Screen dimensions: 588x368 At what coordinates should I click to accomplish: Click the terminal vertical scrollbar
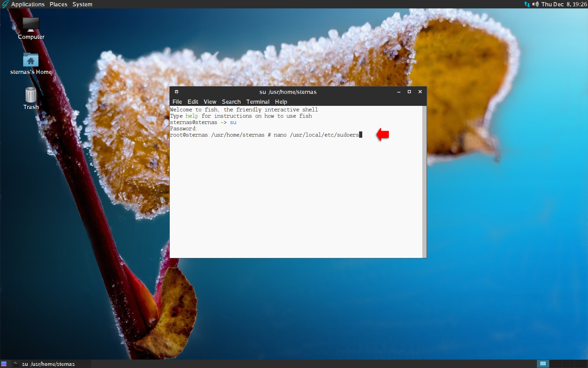coord(424,182)
